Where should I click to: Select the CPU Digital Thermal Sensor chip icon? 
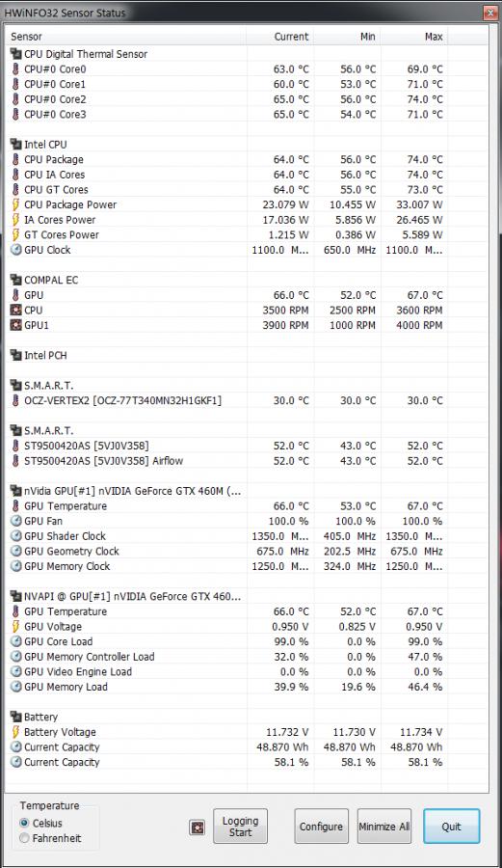(x=15, y=54)
